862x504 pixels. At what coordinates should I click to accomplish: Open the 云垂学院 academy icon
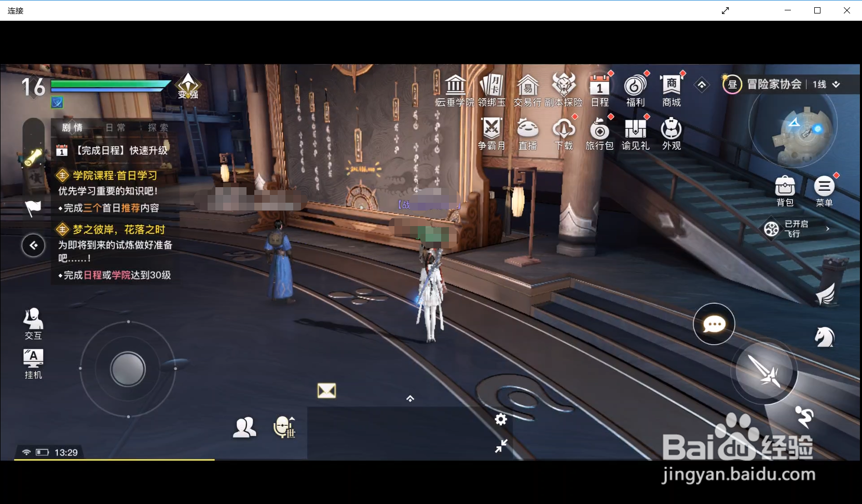(x=455, y=90)
